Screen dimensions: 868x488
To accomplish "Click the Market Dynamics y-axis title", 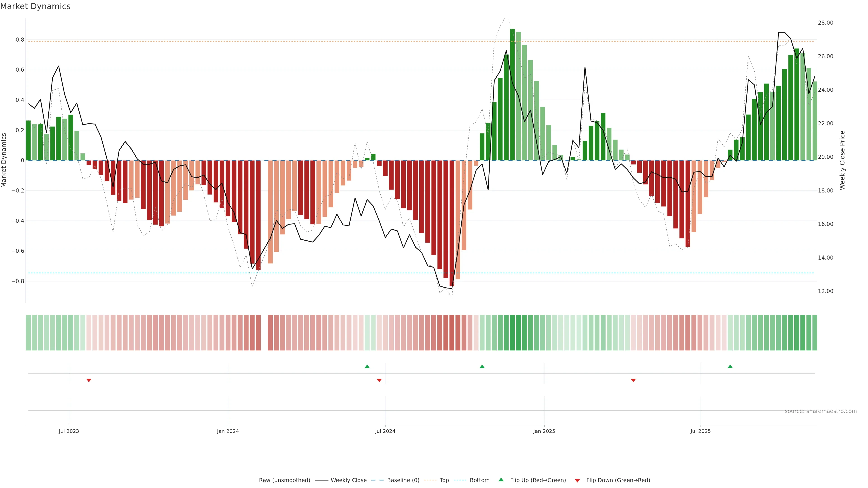I will click(x=4, y=160).
